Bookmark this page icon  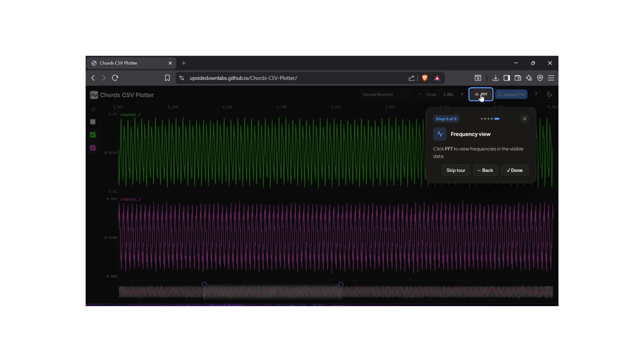click(x=167, y=78)
